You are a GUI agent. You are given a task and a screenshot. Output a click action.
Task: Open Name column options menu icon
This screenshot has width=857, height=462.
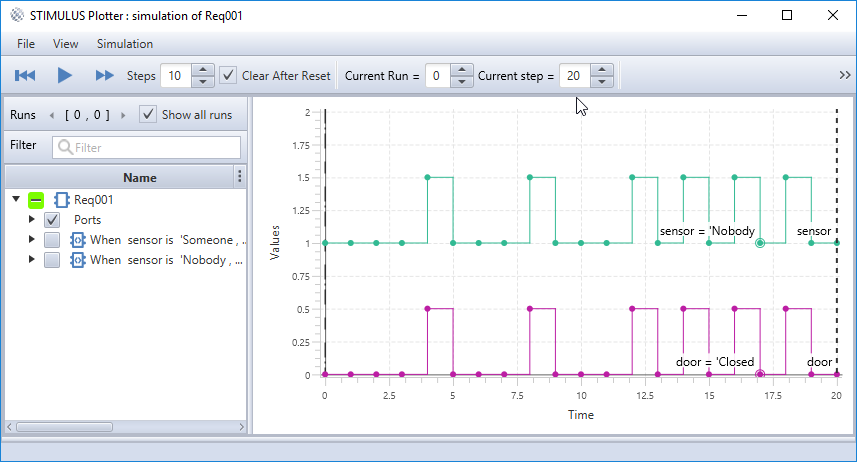pos(239,176)
